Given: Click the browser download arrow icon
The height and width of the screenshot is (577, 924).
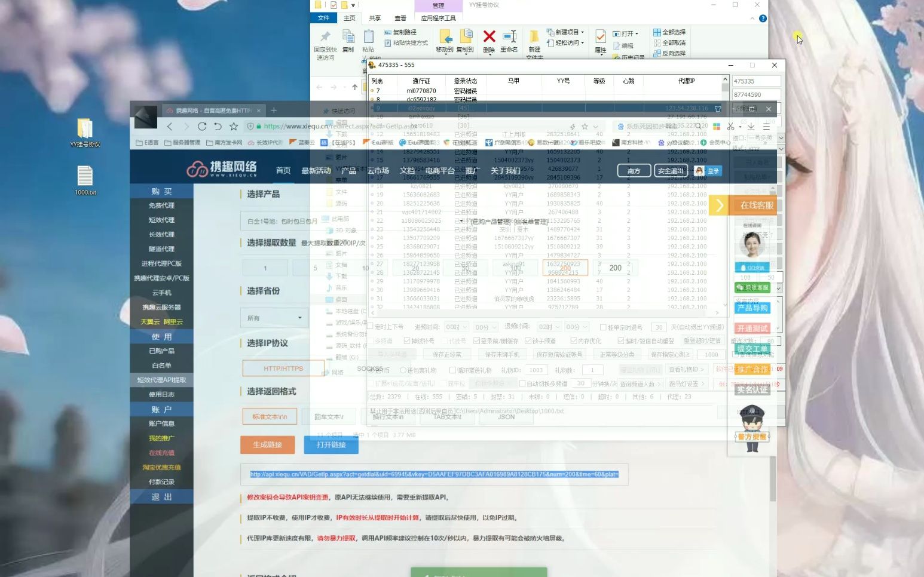Looking at the screenshot, I should point(751,127).
